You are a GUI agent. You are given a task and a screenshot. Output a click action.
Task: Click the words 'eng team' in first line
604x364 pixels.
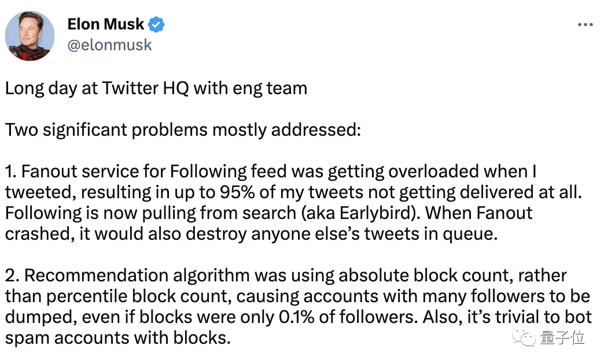270,89
